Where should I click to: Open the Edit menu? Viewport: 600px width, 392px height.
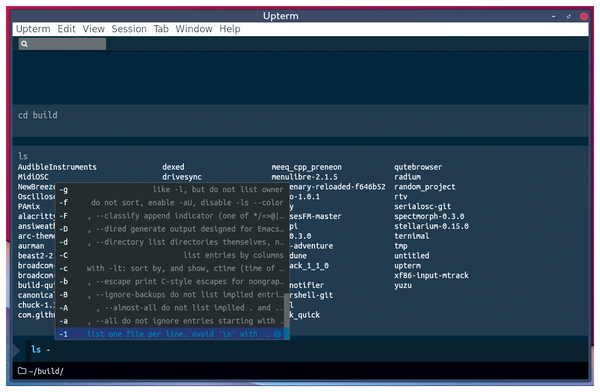[x=66, y=29]
